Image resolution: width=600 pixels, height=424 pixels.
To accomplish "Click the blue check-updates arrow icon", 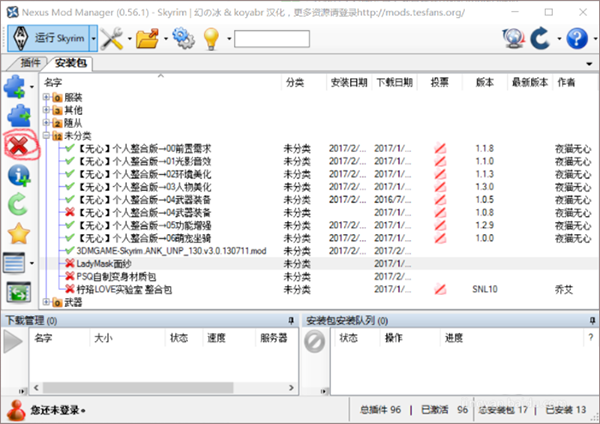I will coord(540,38).
